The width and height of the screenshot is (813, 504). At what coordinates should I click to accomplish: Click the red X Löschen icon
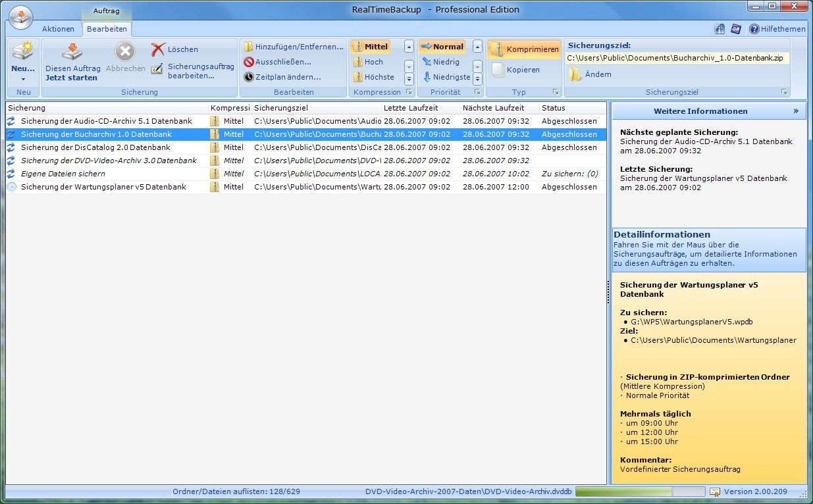click(158, 49)
